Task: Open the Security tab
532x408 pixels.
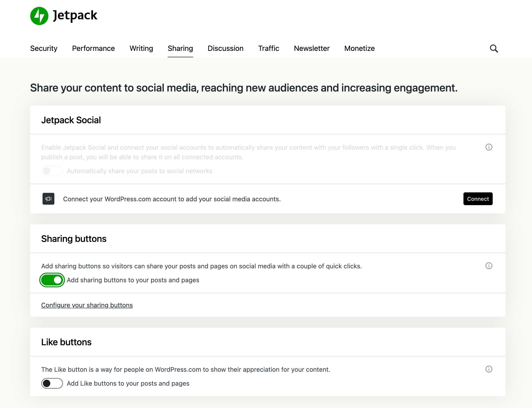Action: (44, 49)
